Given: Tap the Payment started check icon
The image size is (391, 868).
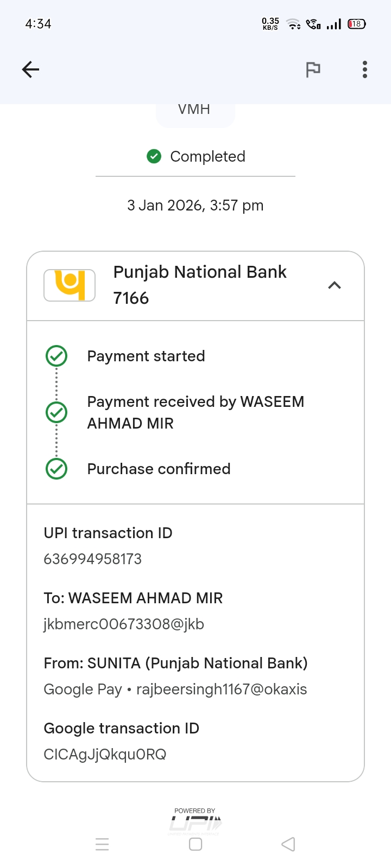Looking at the screenshot, I should click(56, 356).
